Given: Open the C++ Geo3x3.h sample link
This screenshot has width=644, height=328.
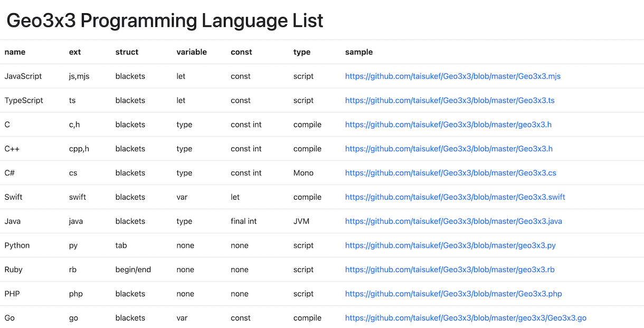Looking at the screenshot, I should click(449, 148).
